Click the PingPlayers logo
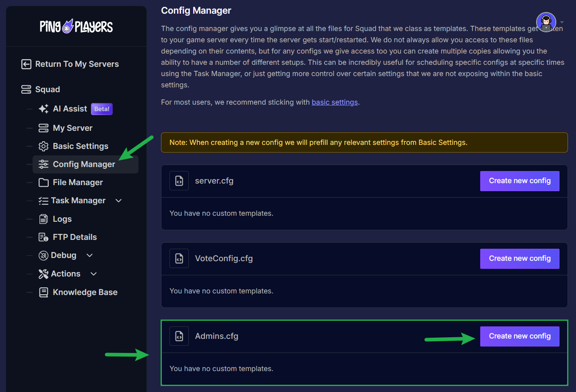Image resolution: width=576 pixels, height=392 pixels. 76,26
